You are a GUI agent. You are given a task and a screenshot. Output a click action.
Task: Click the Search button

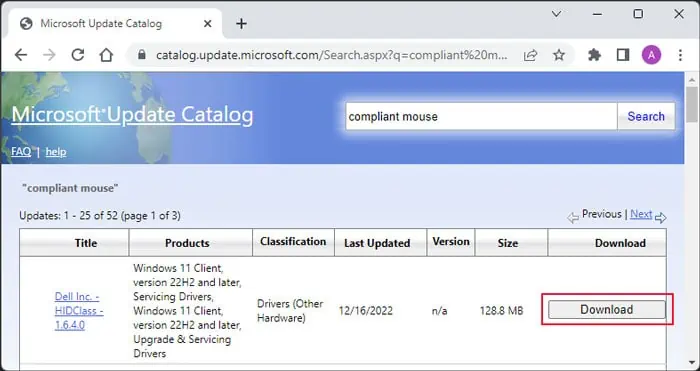tap(646, 117)
